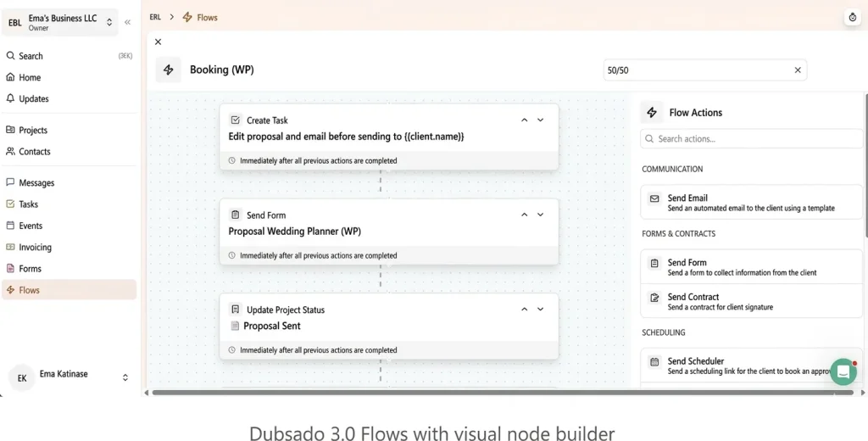Go to Invoicing in the sidebar
Screen dimensions: 868x441
pos(35,248)
